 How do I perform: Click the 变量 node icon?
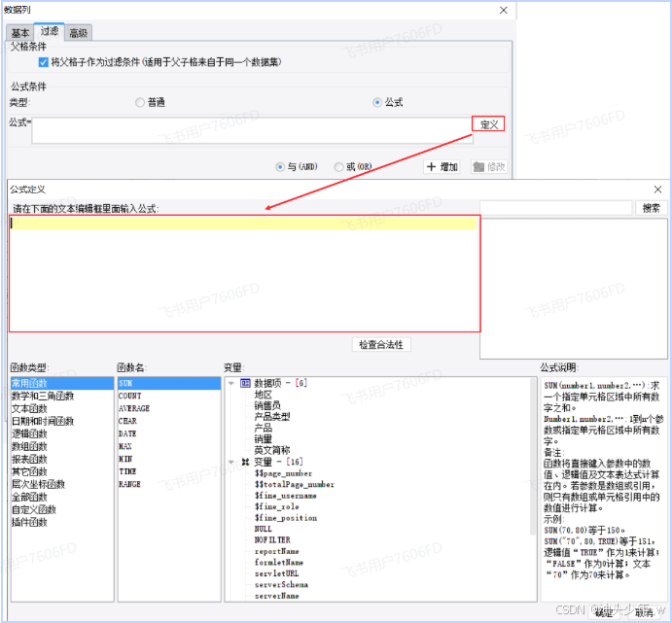(245, 462)
